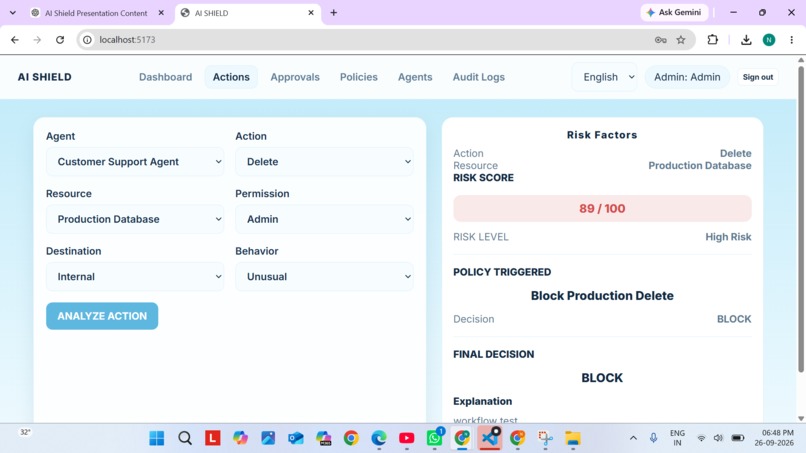The image size is (806, 453).
Task: Click the ENG IN language indicator
Action: click(x=677, y=438)
